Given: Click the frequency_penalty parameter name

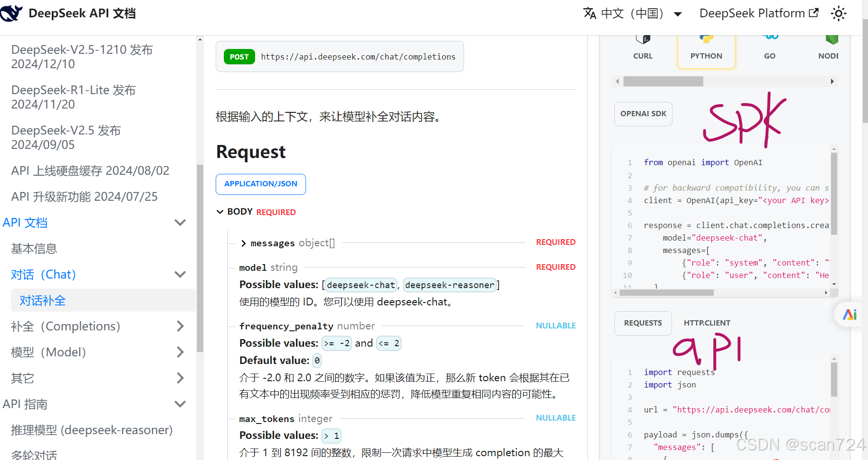Looking at the screenshot, I should click(286, 326).
